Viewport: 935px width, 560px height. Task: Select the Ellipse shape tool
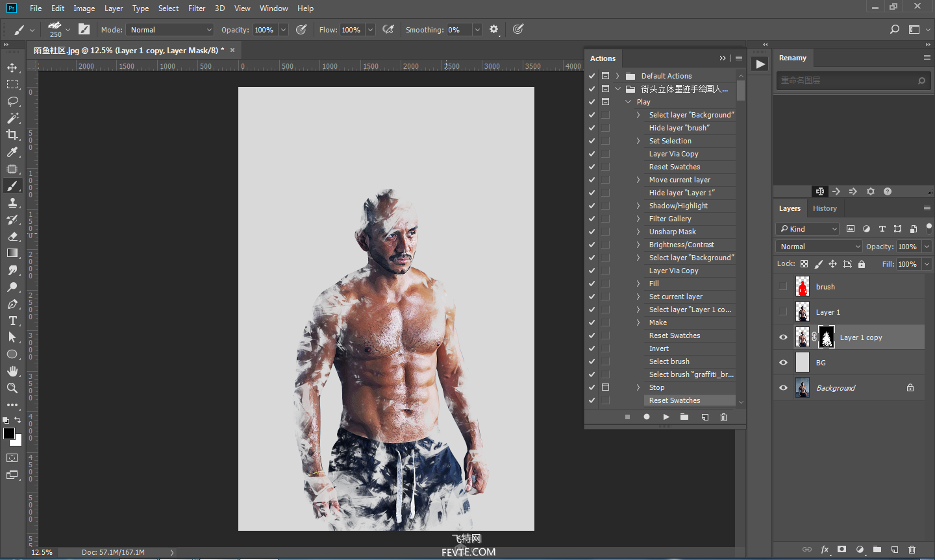[x=12, y=354]
